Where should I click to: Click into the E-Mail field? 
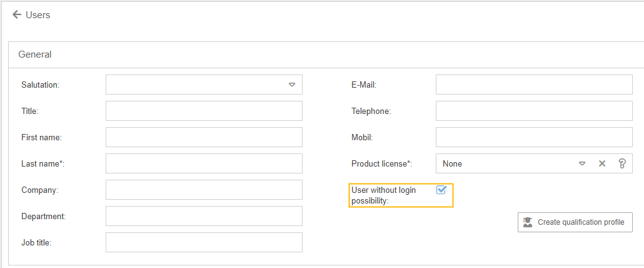pos(534,85)
